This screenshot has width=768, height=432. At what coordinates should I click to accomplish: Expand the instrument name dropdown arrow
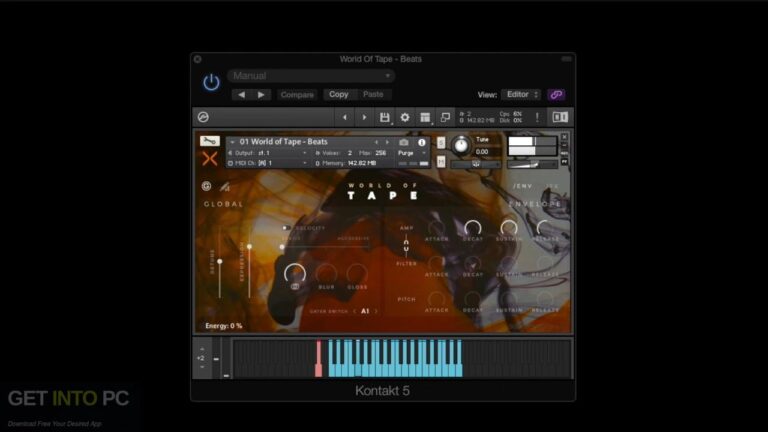(x=232, y=142)
